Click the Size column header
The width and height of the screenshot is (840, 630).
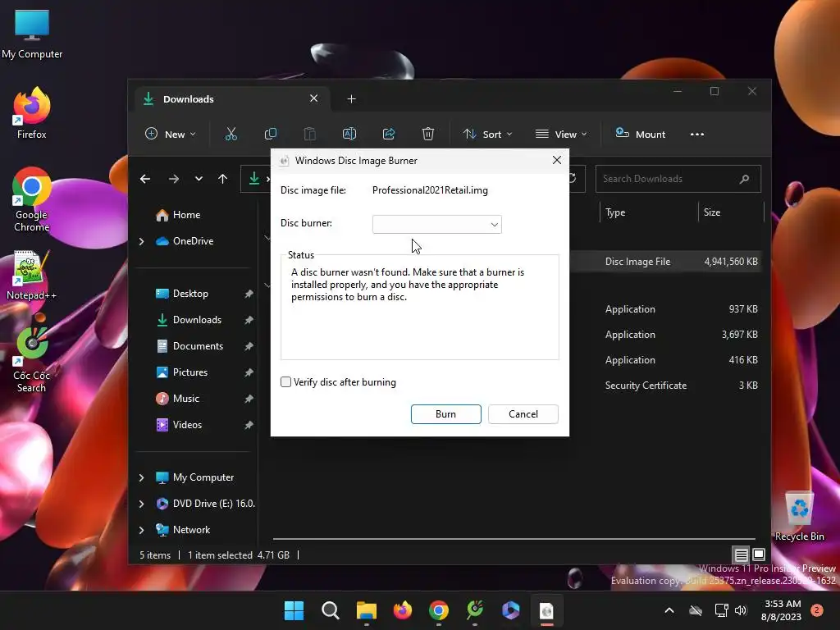coord(731,212)
